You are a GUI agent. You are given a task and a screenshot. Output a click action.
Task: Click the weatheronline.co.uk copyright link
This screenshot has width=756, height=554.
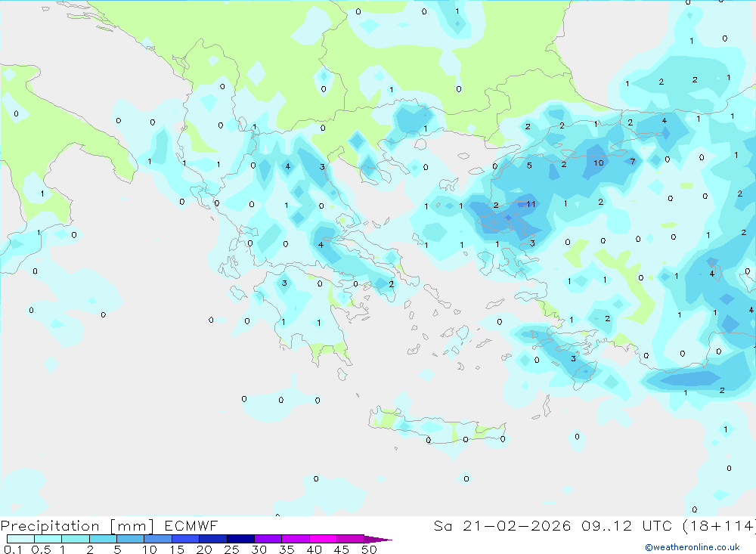(692, 547)
